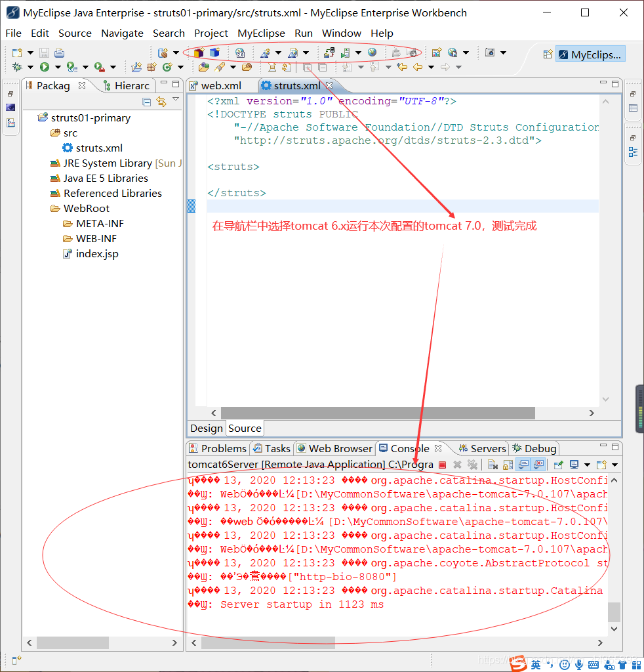Collapse all in Package Explorer
The width and height of the screenshot is (644, 672).
[x=147, y=102]
